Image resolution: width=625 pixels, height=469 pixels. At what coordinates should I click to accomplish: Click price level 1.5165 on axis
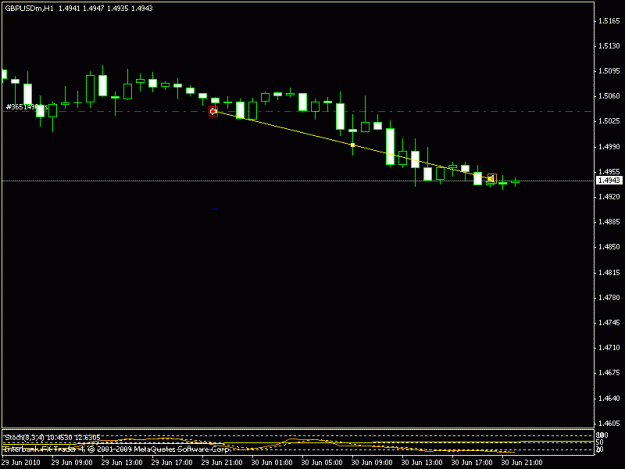pos(609,21)
